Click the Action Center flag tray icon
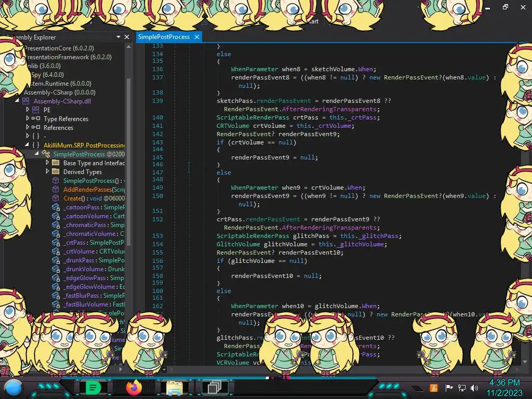Screen dimensions: 532x399 (x=449, y=388)
